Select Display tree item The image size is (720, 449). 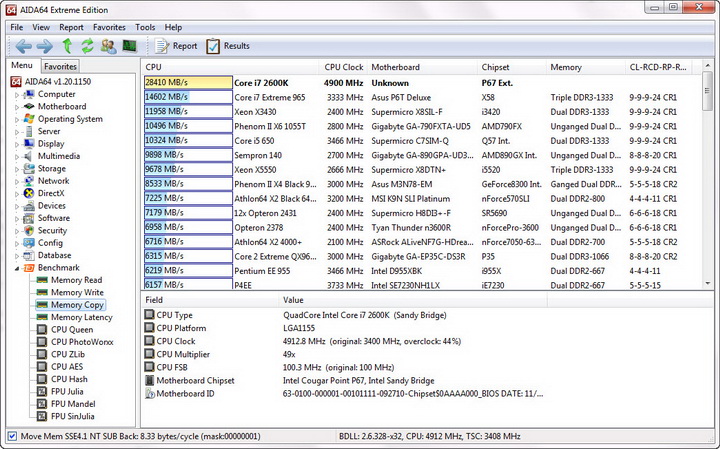pos(44,144)
